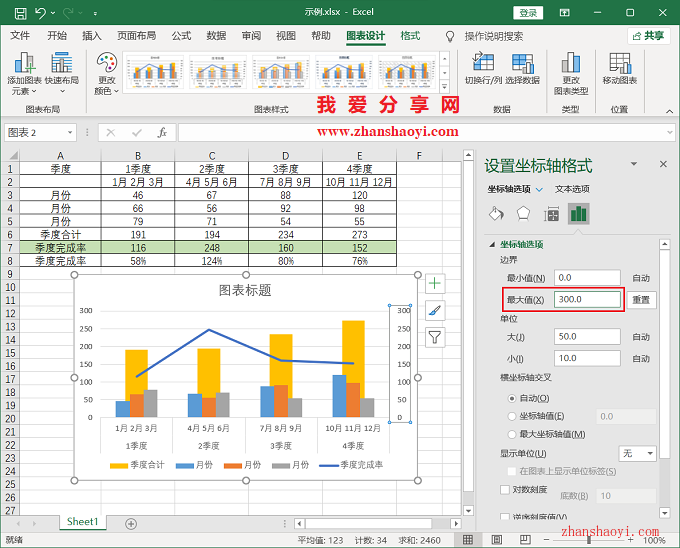Collapse the 坐标轴选项 section triangle

point(492,245)
